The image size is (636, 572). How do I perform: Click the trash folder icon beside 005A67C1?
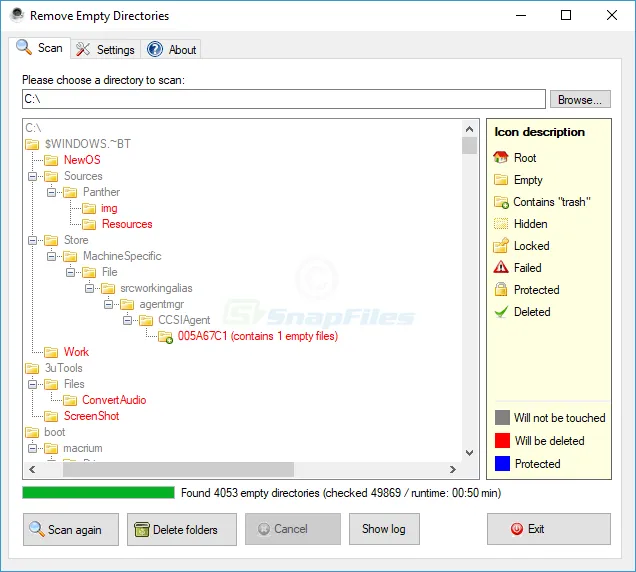tap(165, 336)
